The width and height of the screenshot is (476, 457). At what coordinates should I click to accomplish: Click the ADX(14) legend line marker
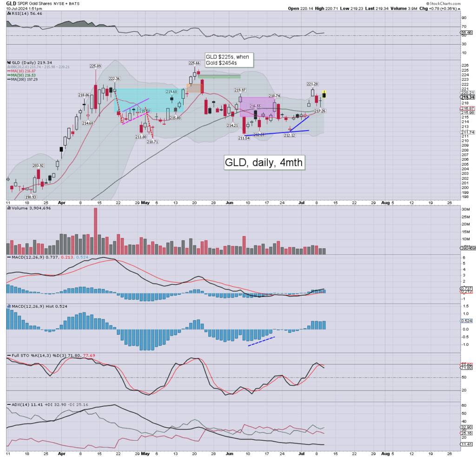click(x=8, y=405)
